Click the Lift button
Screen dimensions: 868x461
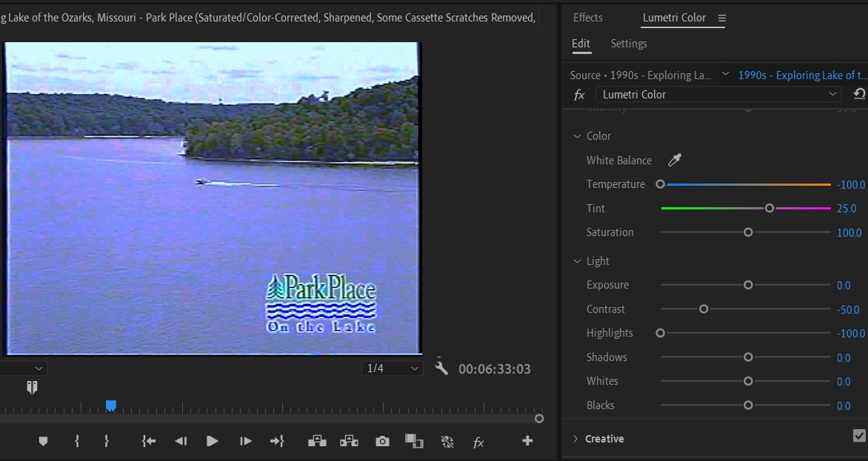coord(317,441)
